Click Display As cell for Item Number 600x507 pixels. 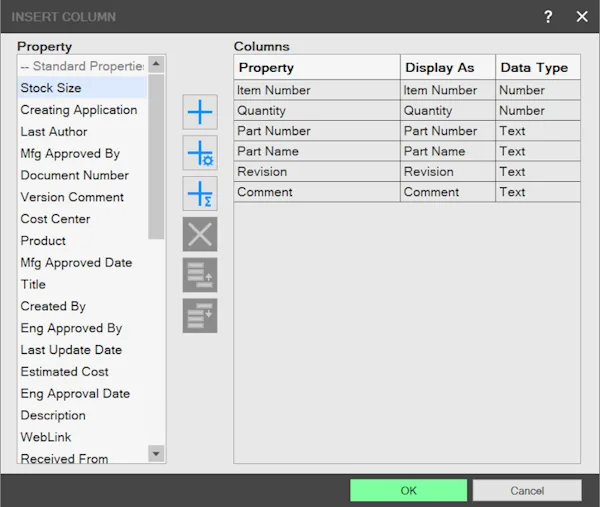[x=448, y=90]
